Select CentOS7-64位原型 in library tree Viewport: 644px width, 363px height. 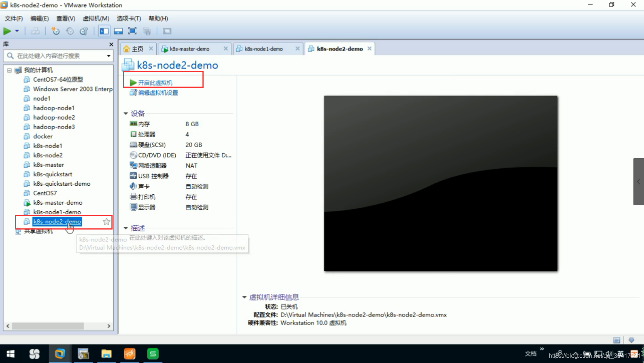click(x=58, y=79)
